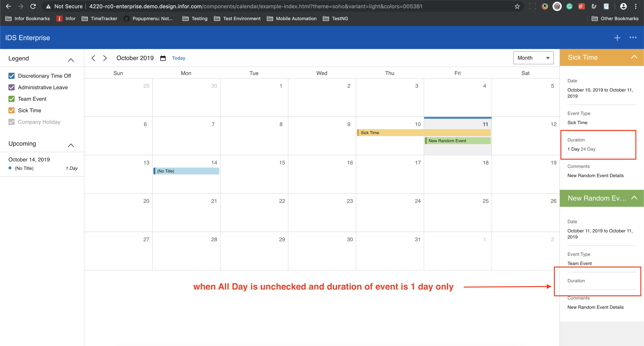Open the calendar date picker icon

point(163,58)
